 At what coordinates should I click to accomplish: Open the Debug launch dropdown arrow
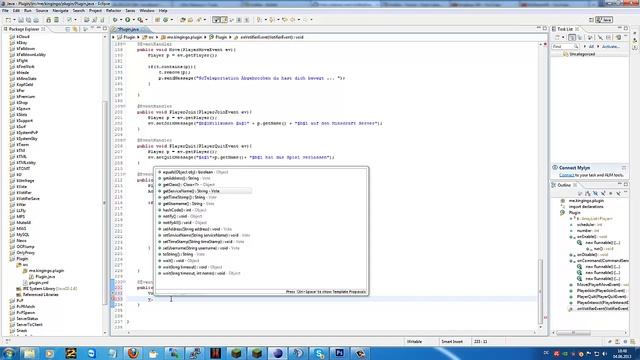(121, 20)
